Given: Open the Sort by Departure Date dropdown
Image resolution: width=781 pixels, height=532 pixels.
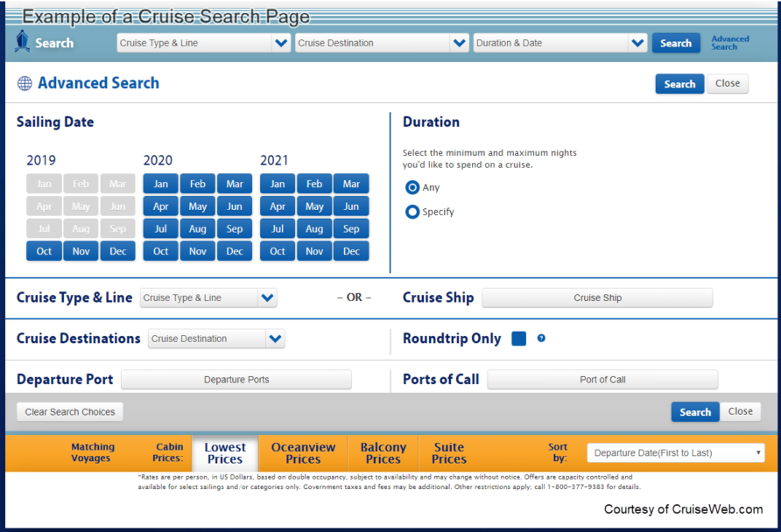Looking at the screenshot, I should coord(675,452).
